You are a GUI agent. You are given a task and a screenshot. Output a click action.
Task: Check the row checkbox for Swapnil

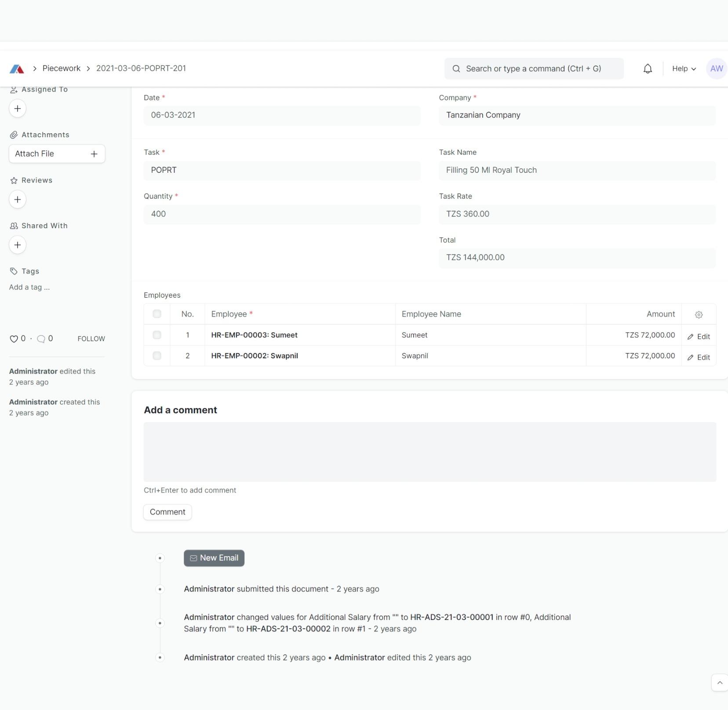coord(157,356)
